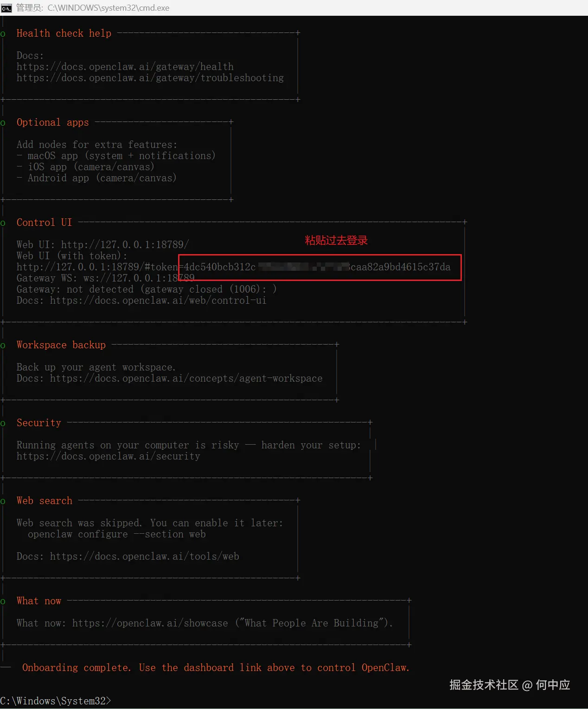Viewport: 588px width, 709px height.
Task: Click the 'Security' heading
Action: tap(39, 423)
